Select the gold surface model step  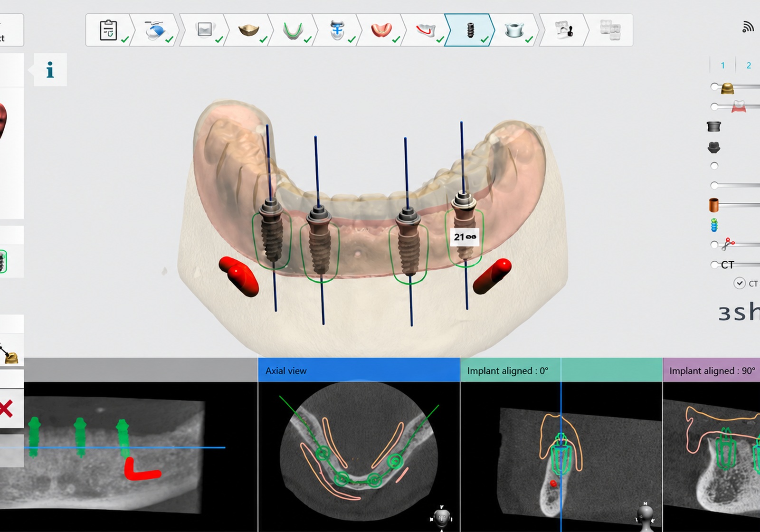249,30
